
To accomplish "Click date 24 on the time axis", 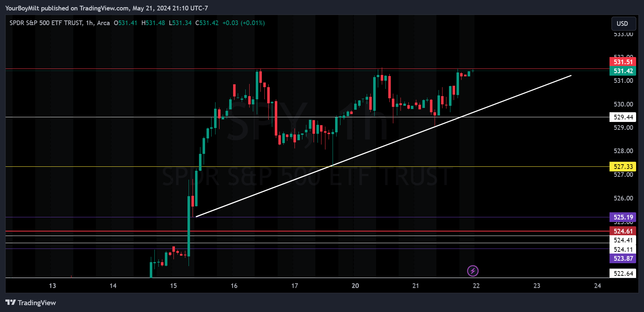I will click(598, 286).
